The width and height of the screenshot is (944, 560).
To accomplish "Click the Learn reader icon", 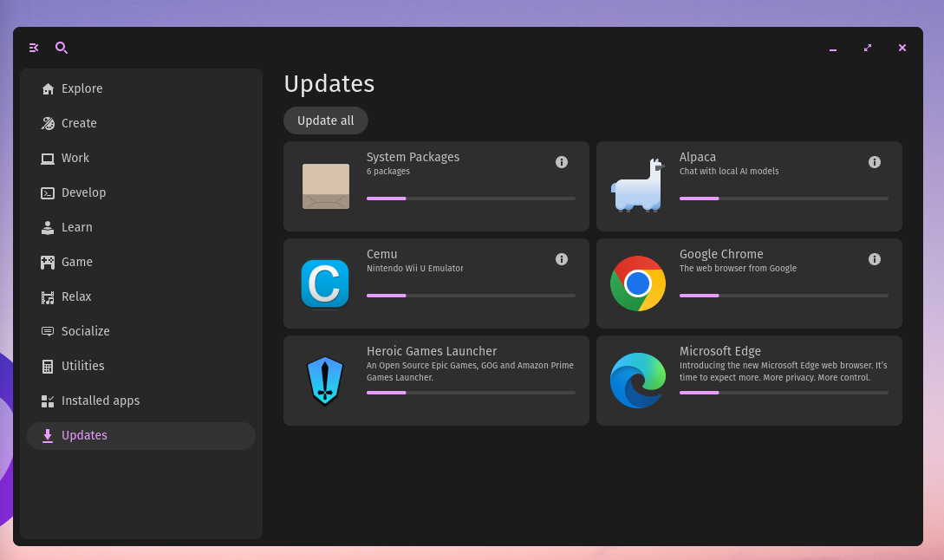I will 48,228.
